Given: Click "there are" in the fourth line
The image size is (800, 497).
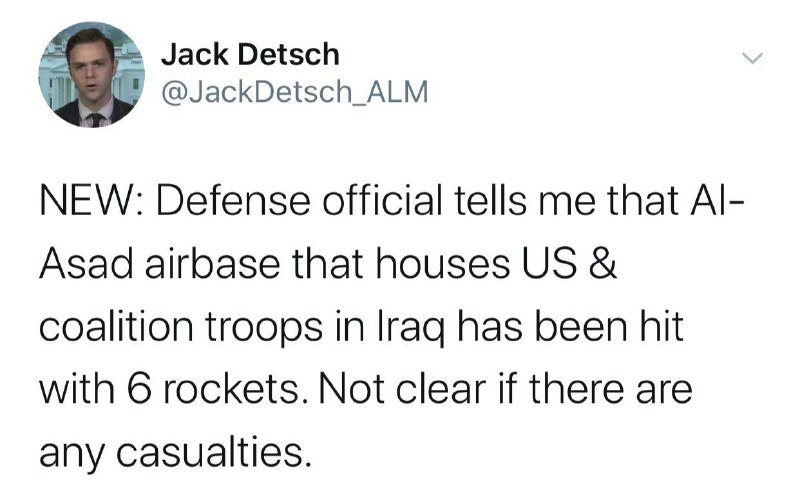Looking at the screenshot, I should [x=610, y=390].
